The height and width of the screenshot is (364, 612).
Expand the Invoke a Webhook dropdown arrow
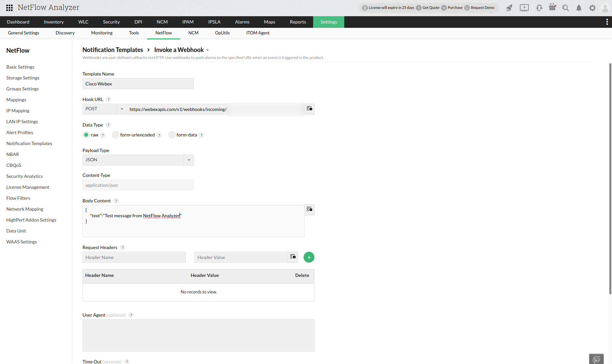tap(207, 50)
